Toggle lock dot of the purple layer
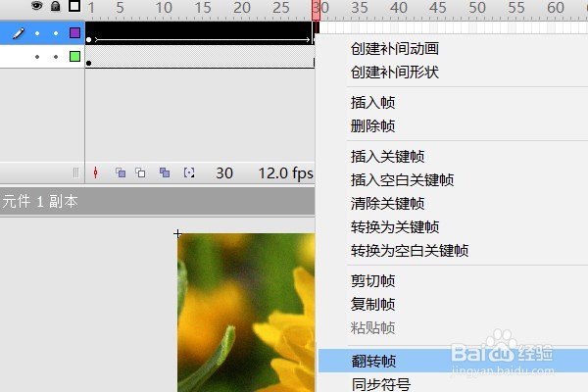 [56, 33]
